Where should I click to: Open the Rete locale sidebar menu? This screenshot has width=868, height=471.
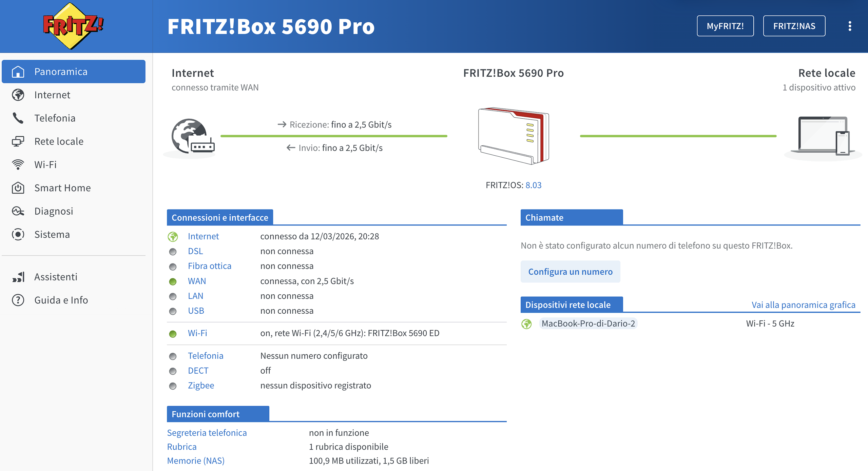pos(74,141)
